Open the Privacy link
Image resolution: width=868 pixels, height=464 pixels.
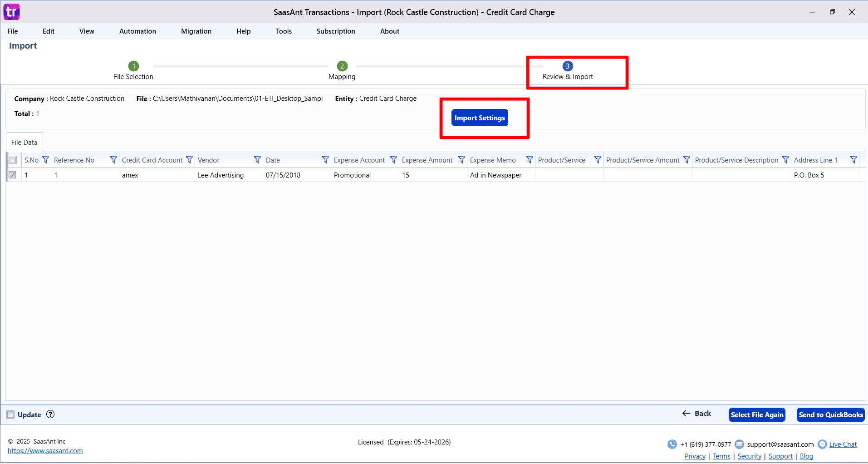pos(695,456)
